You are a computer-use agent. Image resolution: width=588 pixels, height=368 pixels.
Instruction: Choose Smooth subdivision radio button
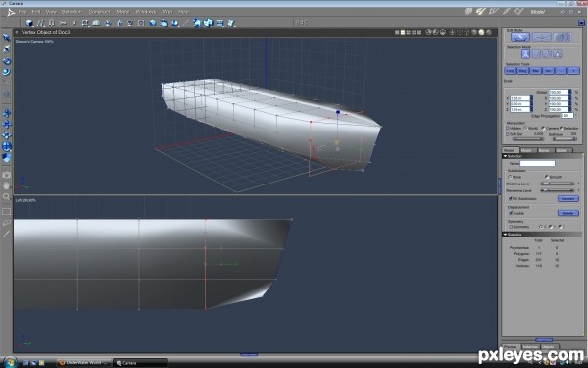[547, 177]
